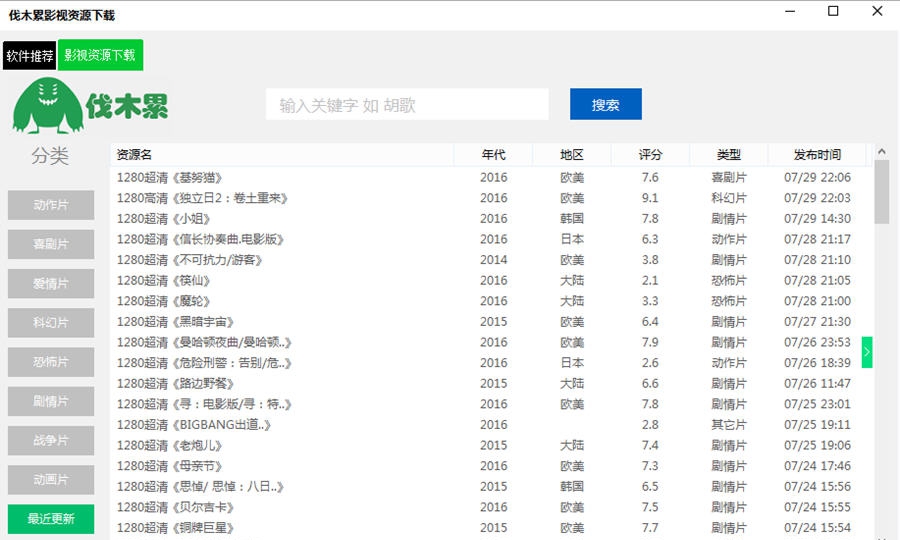Filter by 动作片 category
The image size is (900, 540).
51,205
